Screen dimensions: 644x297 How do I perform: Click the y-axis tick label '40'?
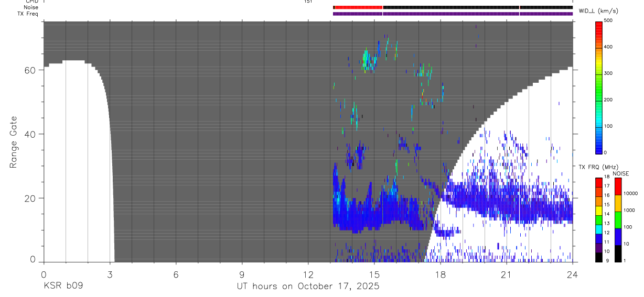30,134
